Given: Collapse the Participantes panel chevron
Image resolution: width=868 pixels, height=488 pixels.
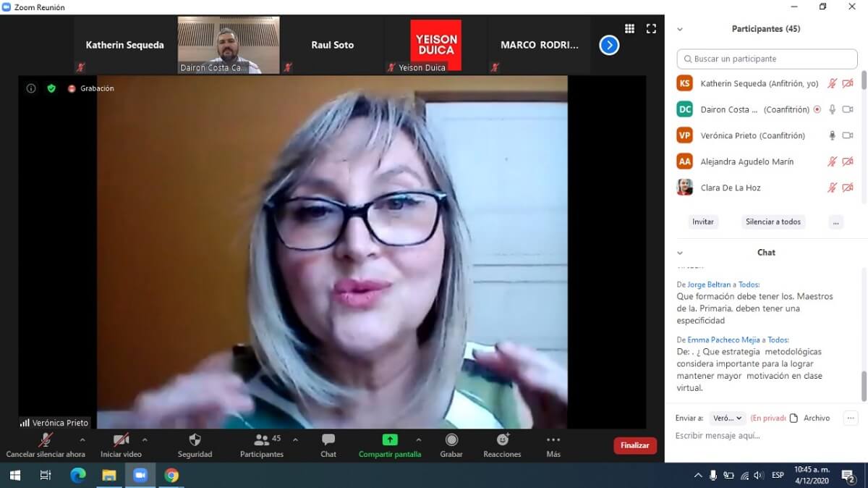Looking at the screenshot, I should [679, 29].
